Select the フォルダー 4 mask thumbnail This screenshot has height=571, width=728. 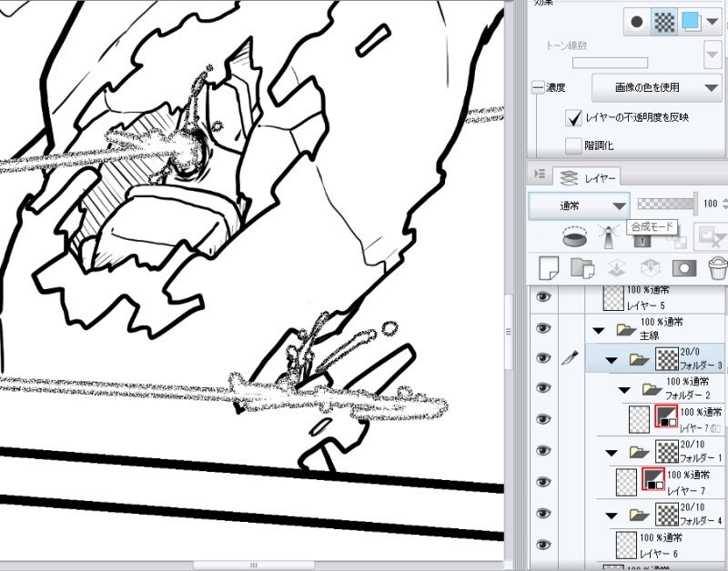pos(667,515)
